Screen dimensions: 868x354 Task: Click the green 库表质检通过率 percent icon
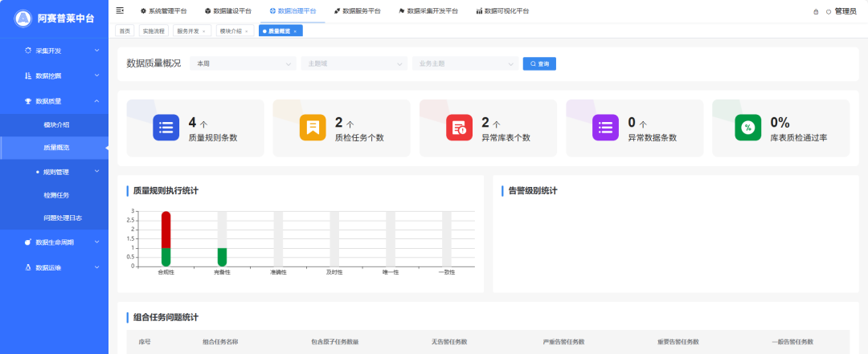(747, 128)
